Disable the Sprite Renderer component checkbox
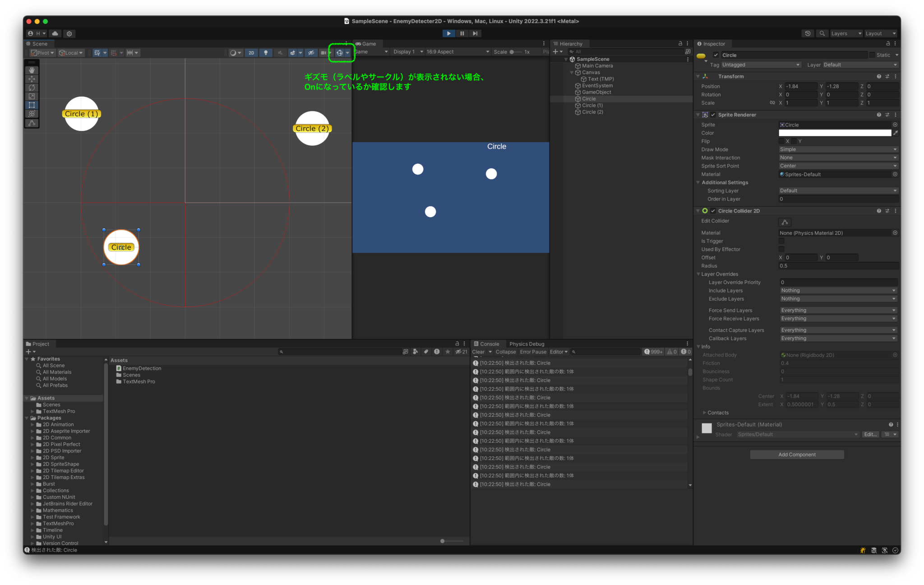Screen dimensions: 924x585 coord(713,115)
